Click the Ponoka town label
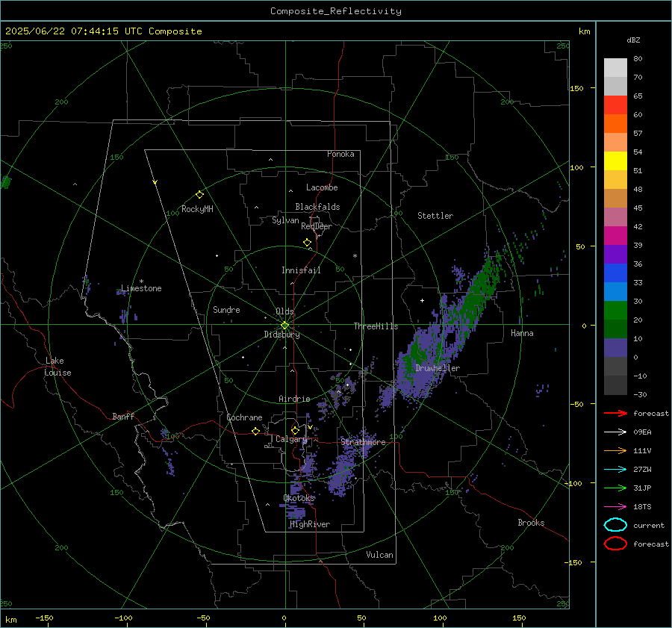Screen dimensions: 672x628 point(340,154)
